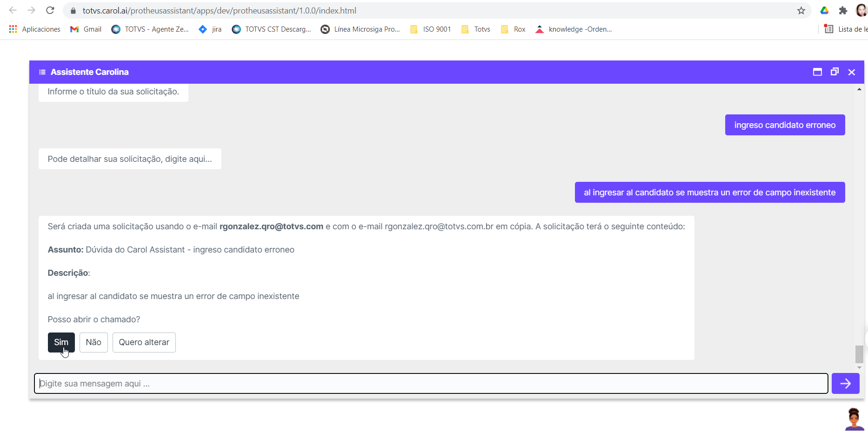Open the Assistente Carolina menu list icon
The image size is (868, 439).
tap(42, 72)
